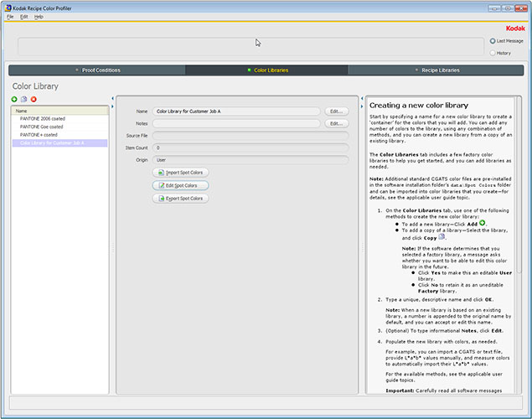Viewport: 532px width, 419px height.
Task: Add a new color library with green plus
Action: [x=14, y=100]
